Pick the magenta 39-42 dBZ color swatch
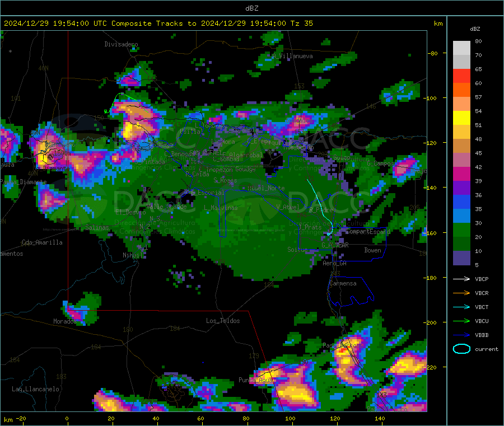 pos(461,174)
